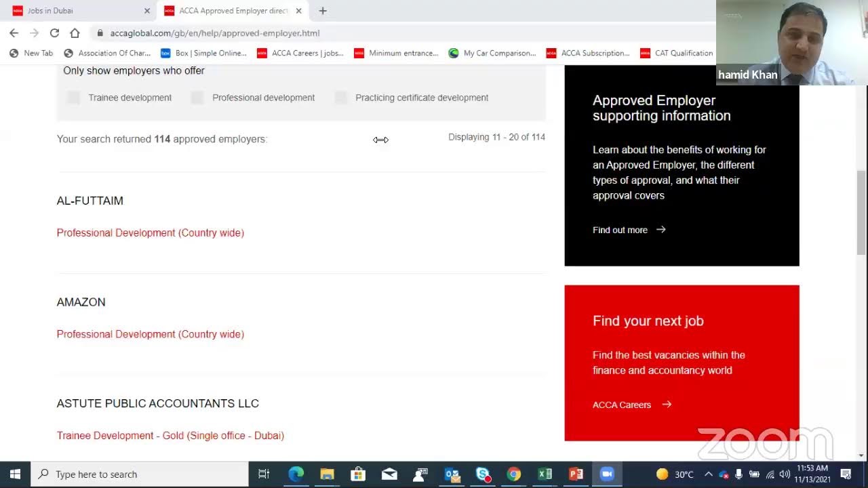The width and height of the screenshot is (868, 488).
Task: Open ACCA Subscription bookmark
Action: pyautogui.click(x=588, y=53)
